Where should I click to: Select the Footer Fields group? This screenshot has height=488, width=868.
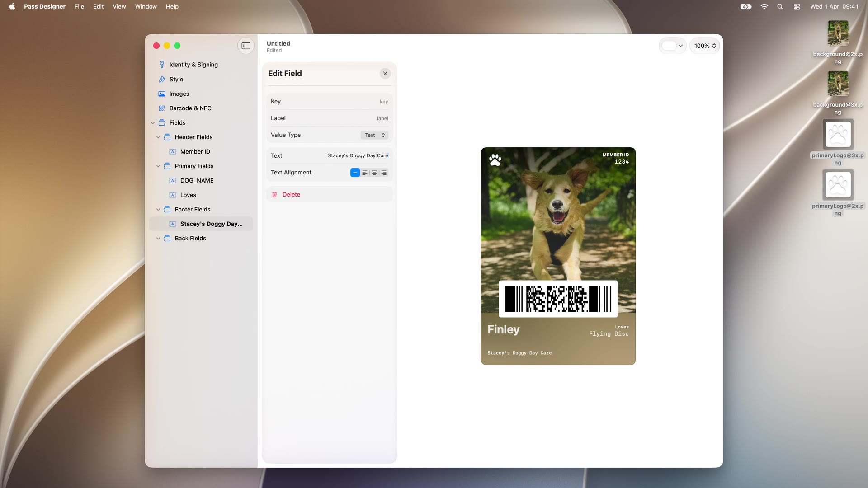pyautogui.click(x=201, y=209)
